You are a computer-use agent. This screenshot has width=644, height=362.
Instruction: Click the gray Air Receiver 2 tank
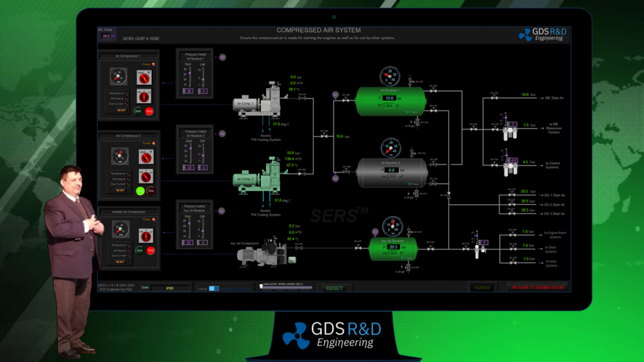(x=389, y=170)
